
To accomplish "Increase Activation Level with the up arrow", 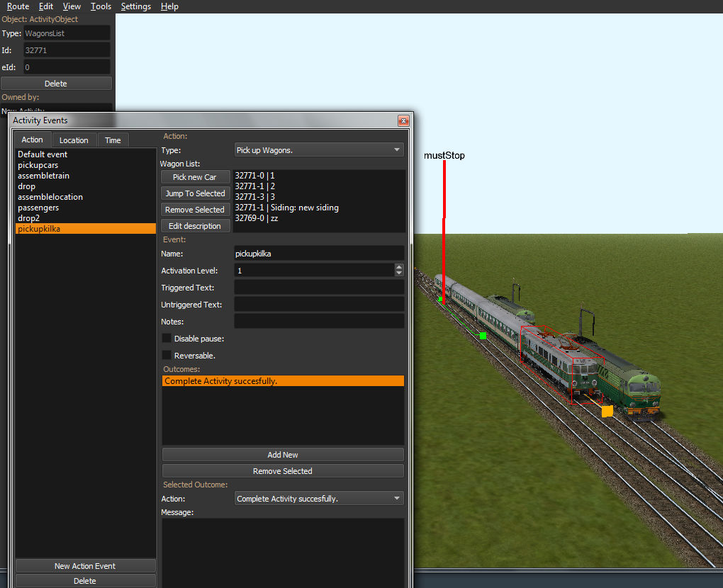I will (399, 267).
